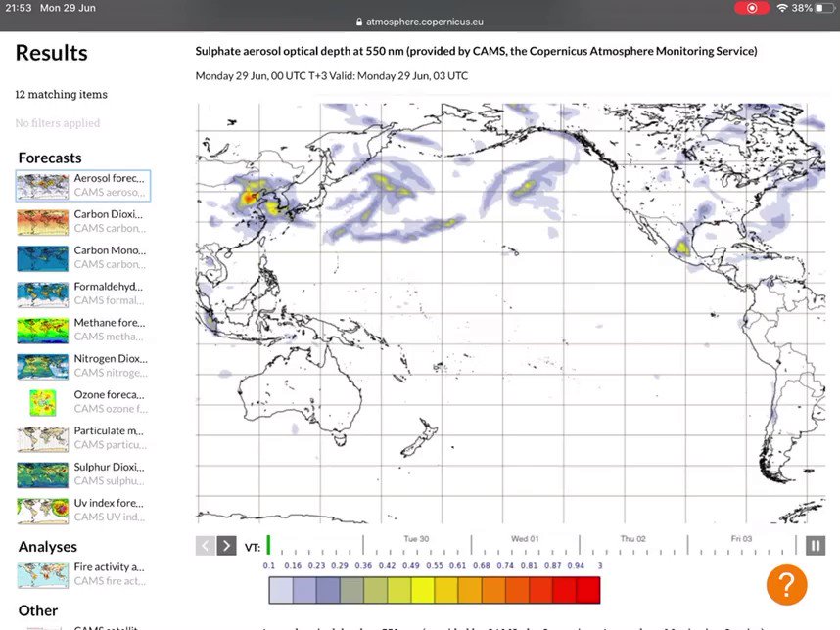Click the olive-grey 0.29 legend swatch
This screenshot has height=630, width=840.
click(351, 590)
